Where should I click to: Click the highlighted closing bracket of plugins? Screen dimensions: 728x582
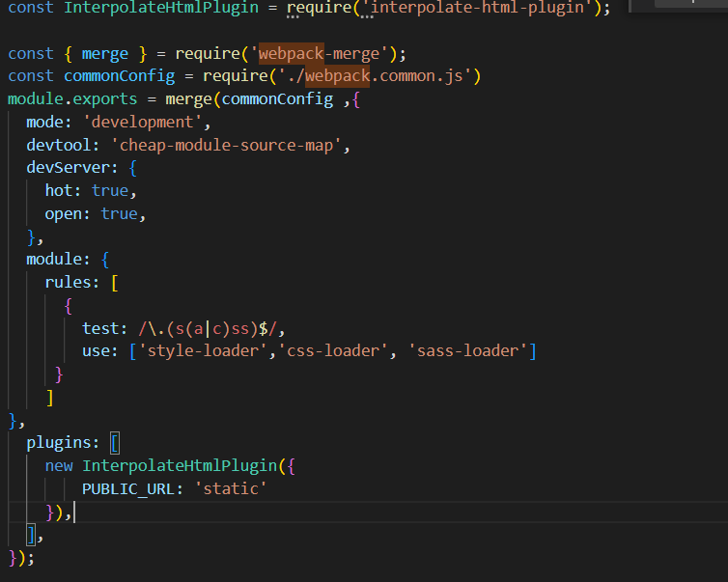point(31,535)
